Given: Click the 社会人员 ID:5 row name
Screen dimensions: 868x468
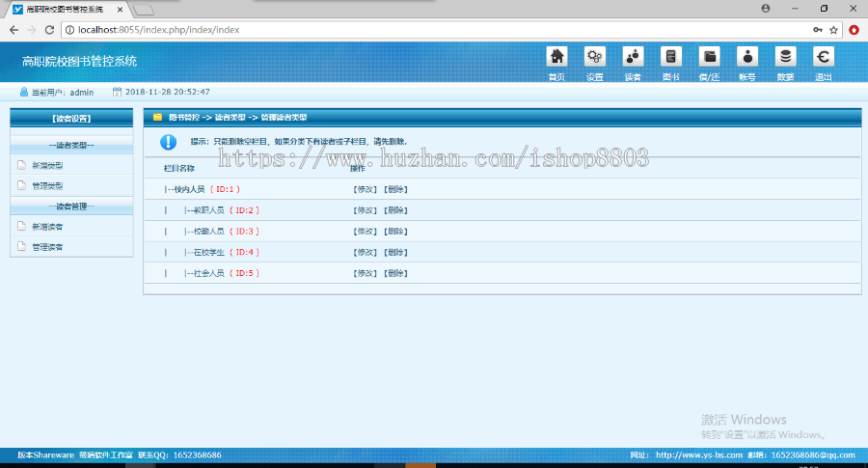Looking at the screenshot, I should 222,274.
